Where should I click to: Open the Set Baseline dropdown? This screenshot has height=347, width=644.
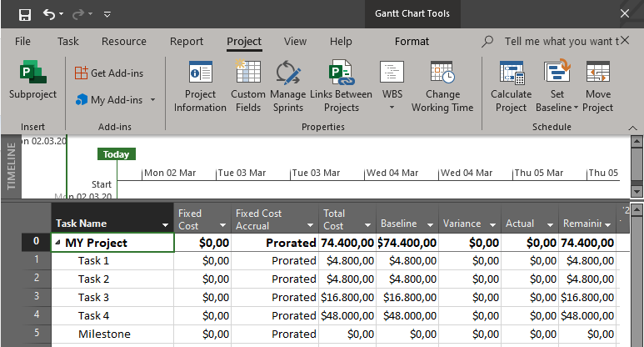[x=575, y=108]
